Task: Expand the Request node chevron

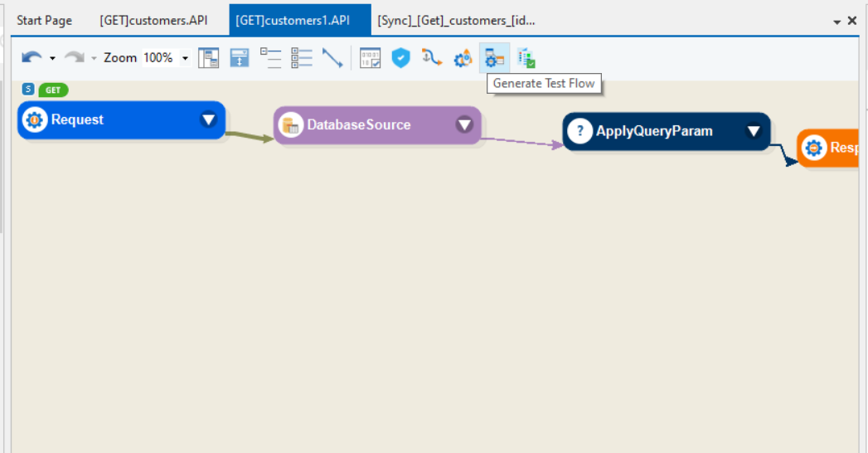Action: 208,119
